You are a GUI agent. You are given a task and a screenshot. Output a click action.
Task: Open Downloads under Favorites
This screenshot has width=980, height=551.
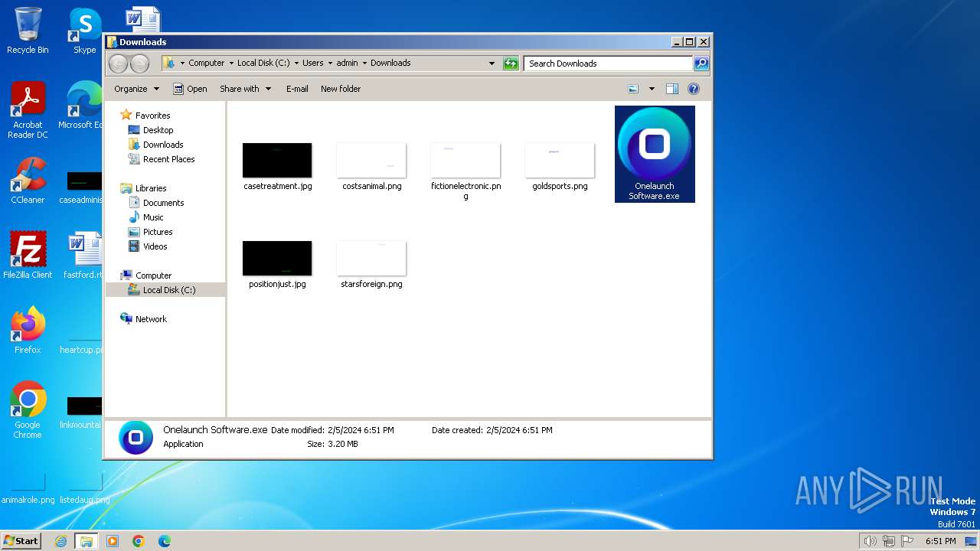coord(163,145)
